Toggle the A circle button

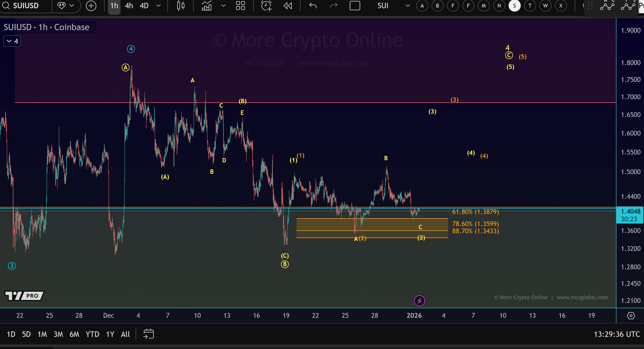(x=422, y=6)
